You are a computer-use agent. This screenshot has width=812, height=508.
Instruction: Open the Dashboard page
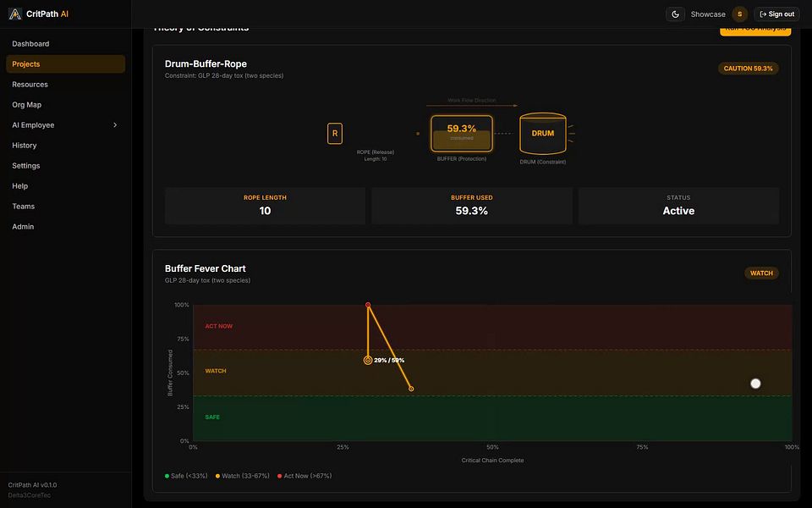(x=65, y=43)
